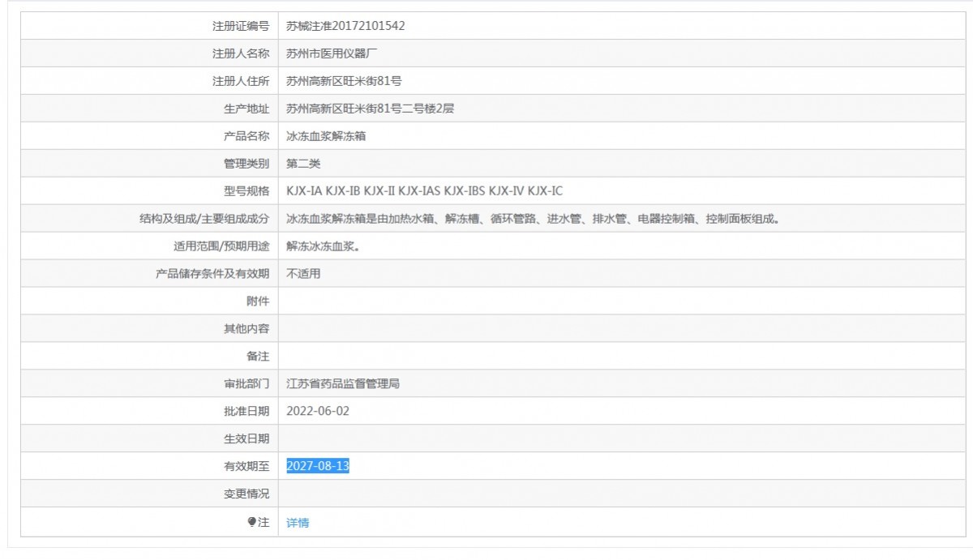Click the 附件 label
Screen dimensions: 973x560
pos(258,301)
